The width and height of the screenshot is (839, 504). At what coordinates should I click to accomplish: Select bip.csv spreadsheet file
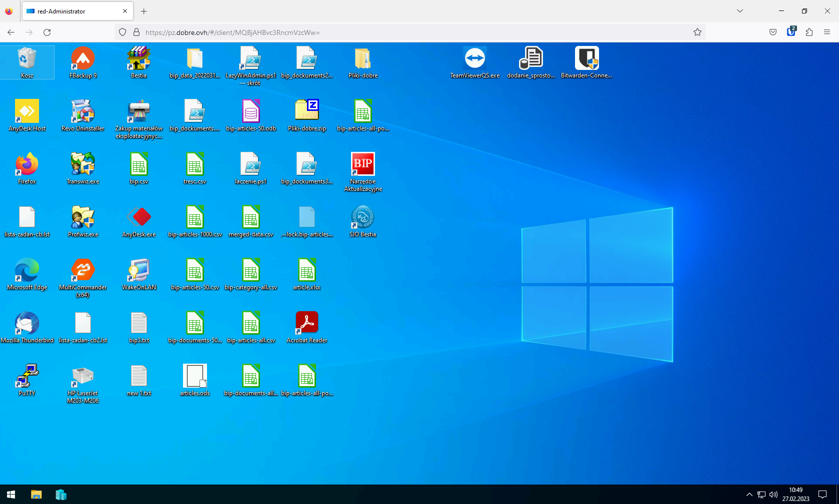click(x=139, y=168)
